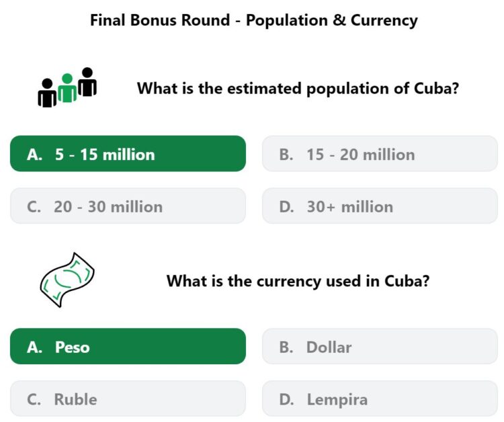The width and height of the screenshot is (504, 422).
Task: Click the Cuba currency question text
Action: tap(298, 281)
